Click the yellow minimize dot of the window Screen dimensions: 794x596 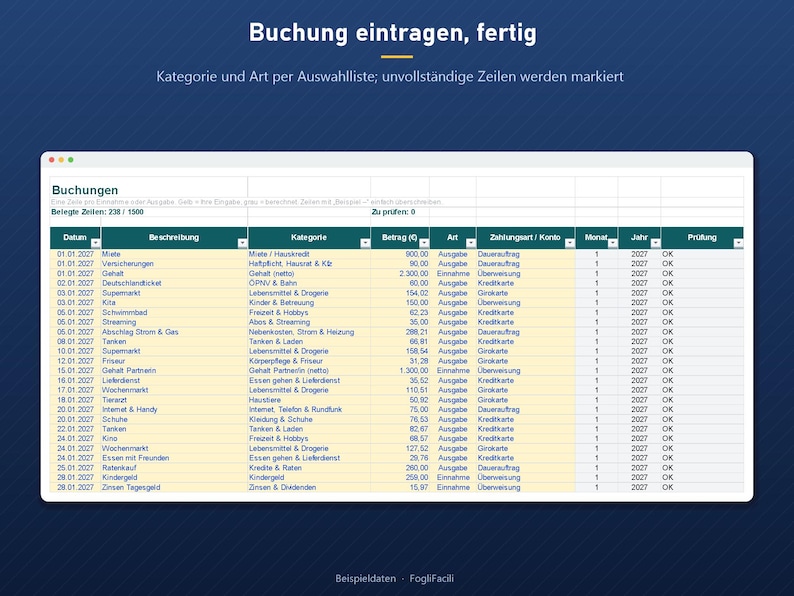(61, 160)
